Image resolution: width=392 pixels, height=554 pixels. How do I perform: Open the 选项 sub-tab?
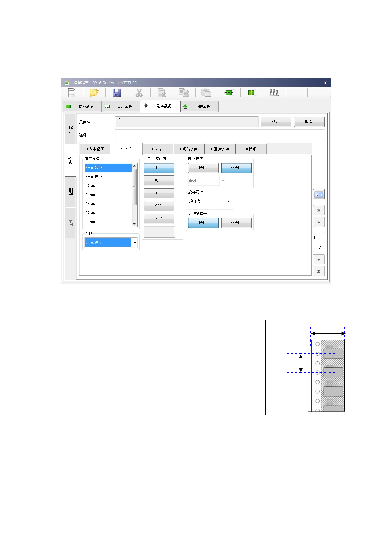point(251,149)
